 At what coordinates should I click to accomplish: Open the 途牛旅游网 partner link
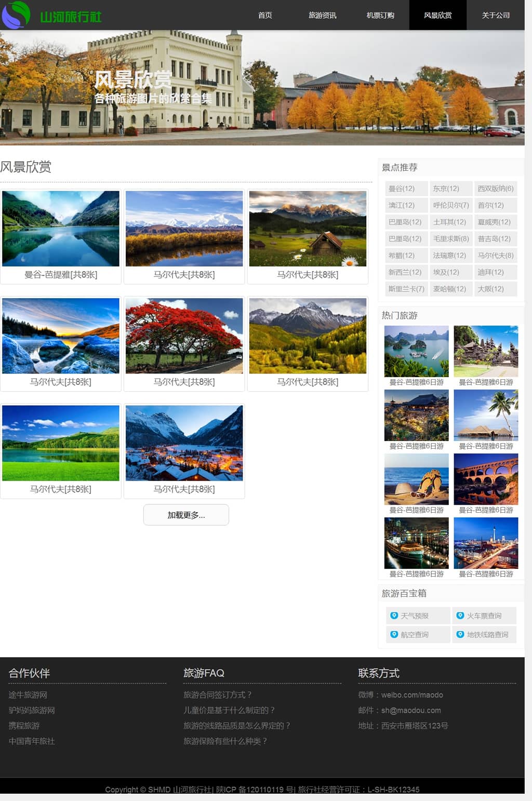click(x=28, y=695)
